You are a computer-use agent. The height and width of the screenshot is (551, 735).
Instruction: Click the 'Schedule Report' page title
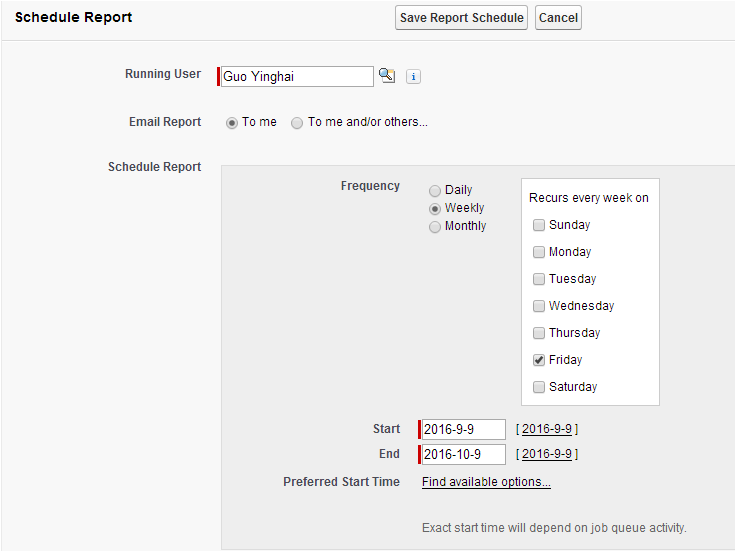click(x=74, y=17)
